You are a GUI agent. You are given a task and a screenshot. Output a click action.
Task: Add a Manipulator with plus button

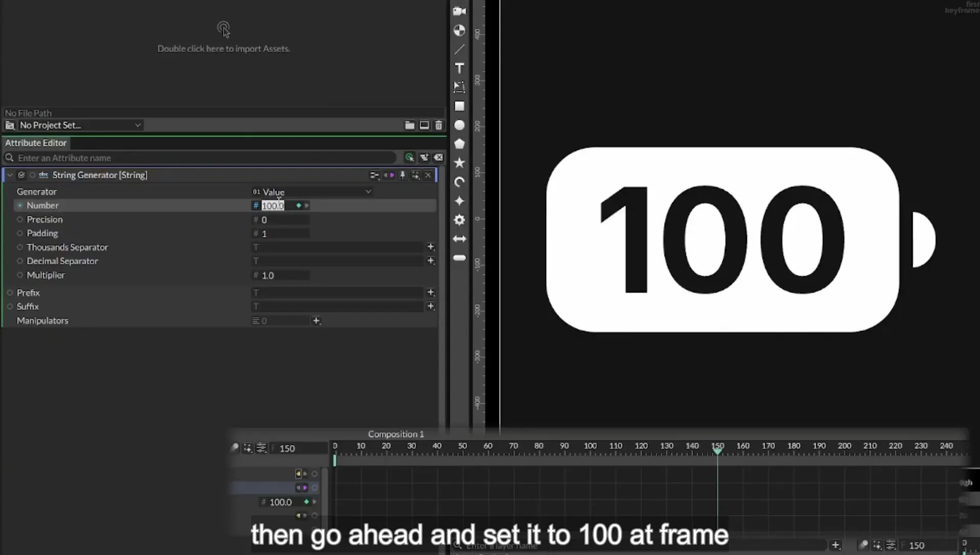pyautogui.click(x=316, y=321)
